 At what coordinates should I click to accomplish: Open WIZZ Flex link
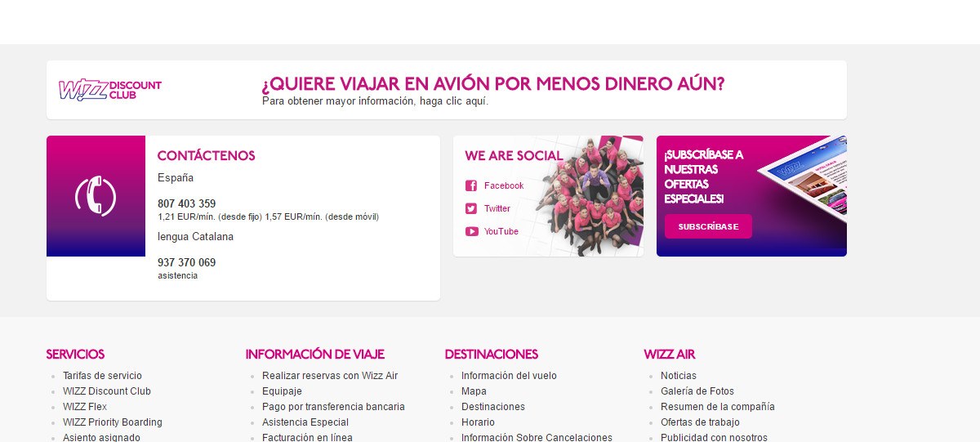point(85,407)
